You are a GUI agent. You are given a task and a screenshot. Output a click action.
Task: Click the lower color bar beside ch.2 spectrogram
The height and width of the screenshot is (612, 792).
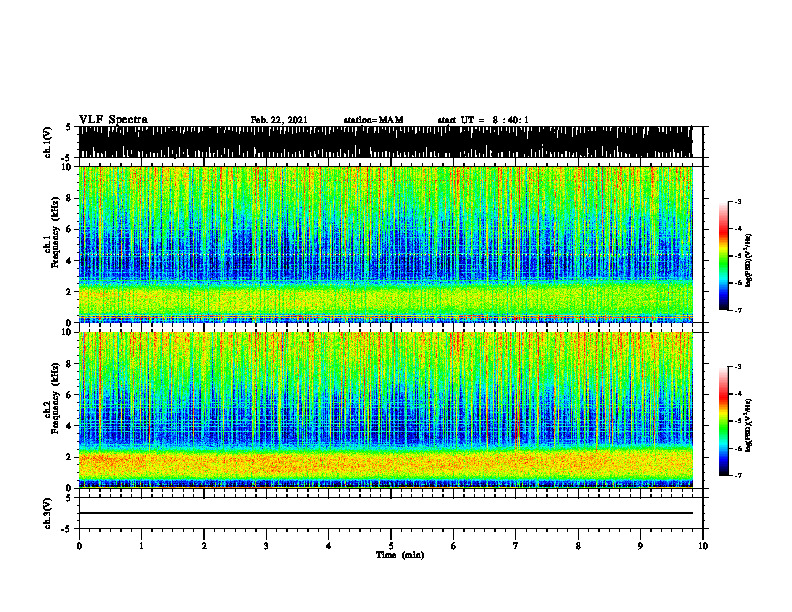tap(723, 421)
